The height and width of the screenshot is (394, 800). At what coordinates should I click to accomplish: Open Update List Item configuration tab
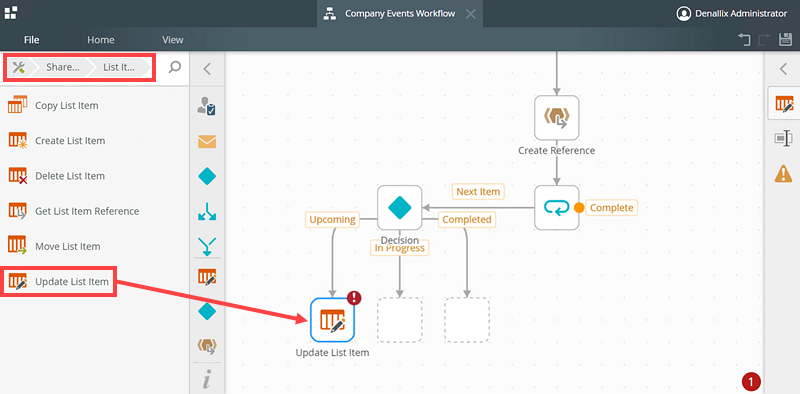pos(784,104)
